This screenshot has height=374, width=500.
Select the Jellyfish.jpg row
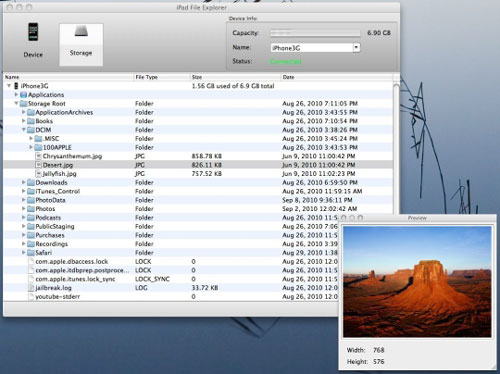coord(198,174)
